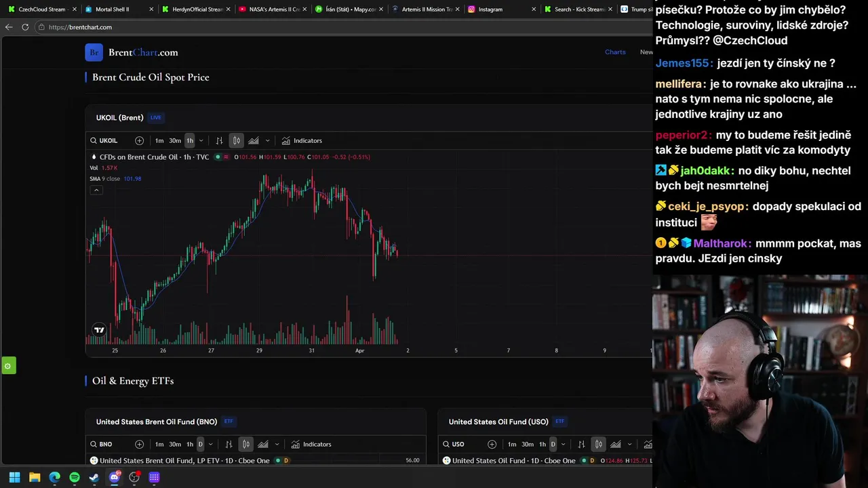The image size is (868, 488).
Task: Select 30m interval on UKOIL chart
Action: point(175,140)
